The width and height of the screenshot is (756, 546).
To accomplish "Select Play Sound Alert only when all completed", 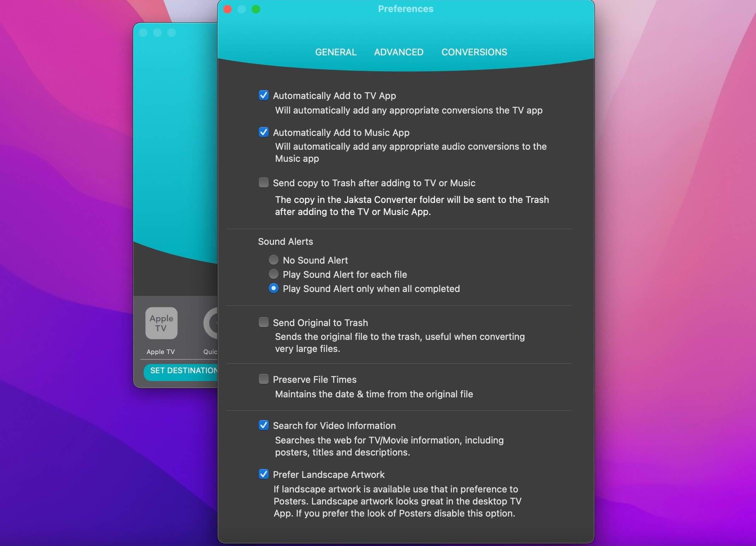I will [x=273, y=288].
